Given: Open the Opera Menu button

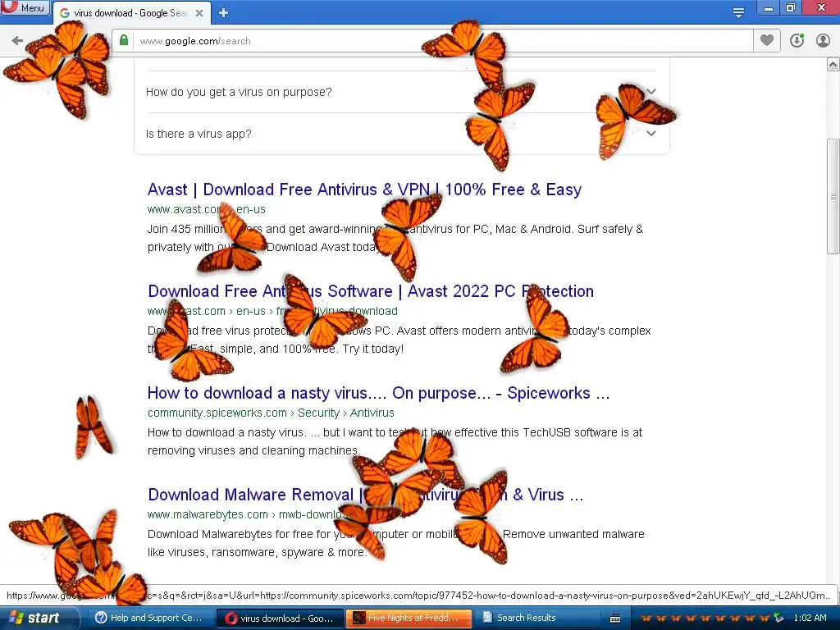Looking at the screenshot, I should [25, 7].
